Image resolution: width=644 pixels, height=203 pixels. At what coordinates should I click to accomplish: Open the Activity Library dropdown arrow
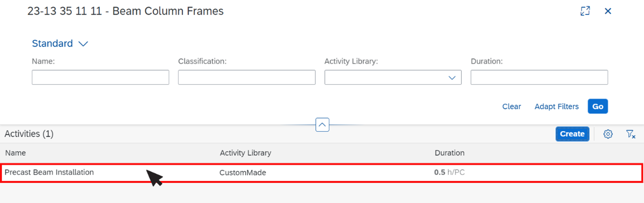coord(452,78)
